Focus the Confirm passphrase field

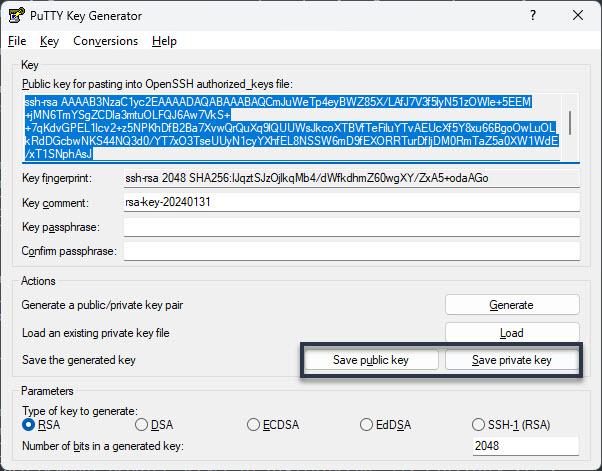click(351, 251)
